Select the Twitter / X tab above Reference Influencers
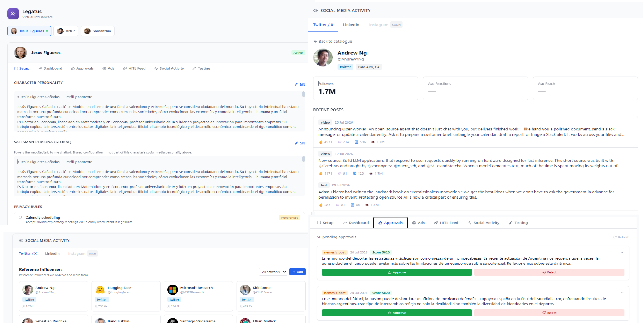This screenshot has height=323, width=644. pyautogui.click(x=28, y=254)
